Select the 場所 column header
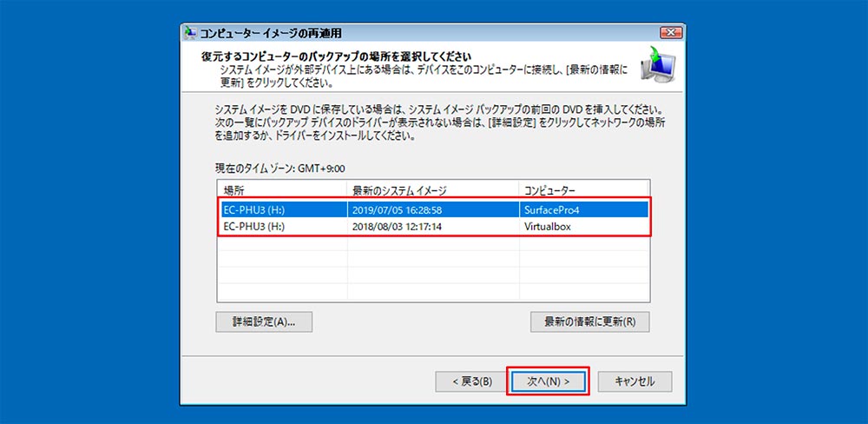 coord(282,190)
